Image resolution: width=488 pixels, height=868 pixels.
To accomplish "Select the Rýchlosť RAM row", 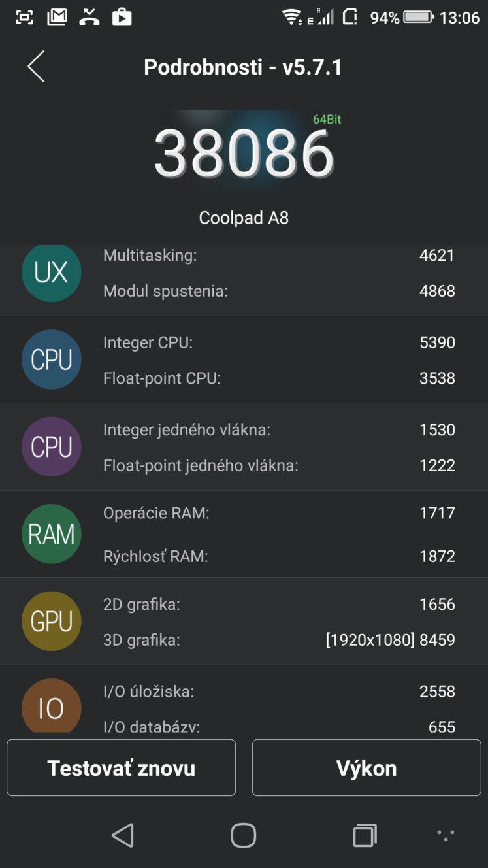I will tap(279, 556).
